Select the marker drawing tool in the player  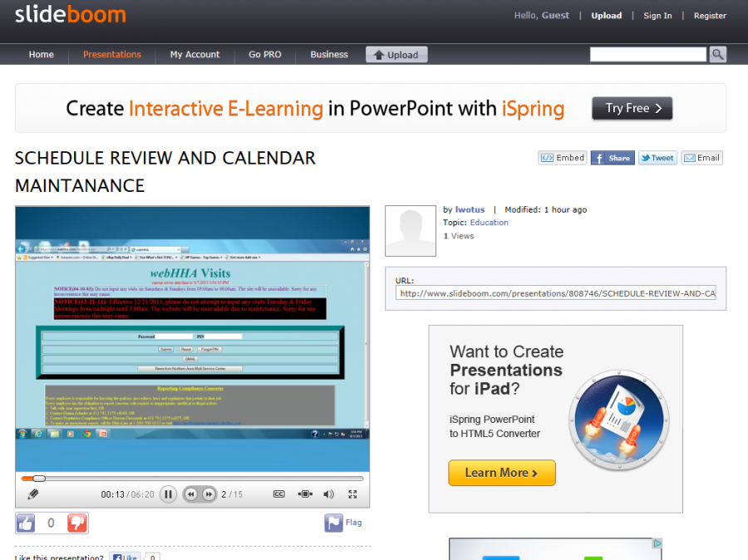34,494
